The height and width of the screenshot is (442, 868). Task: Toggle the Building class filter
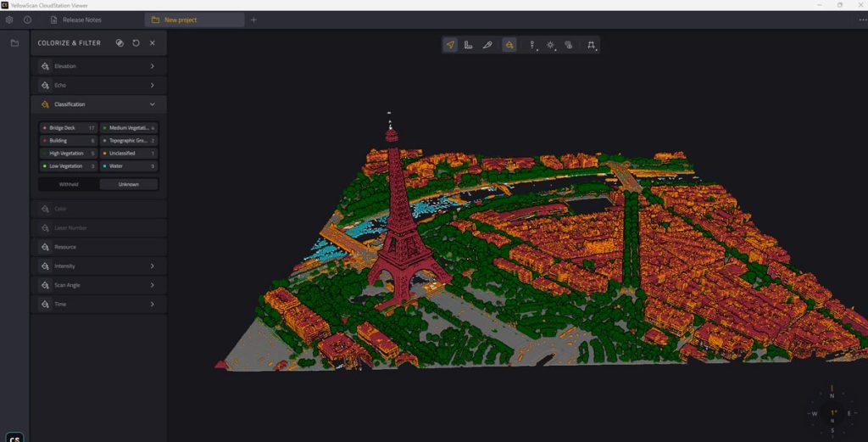pyautogui.click(x=68, y=141)
